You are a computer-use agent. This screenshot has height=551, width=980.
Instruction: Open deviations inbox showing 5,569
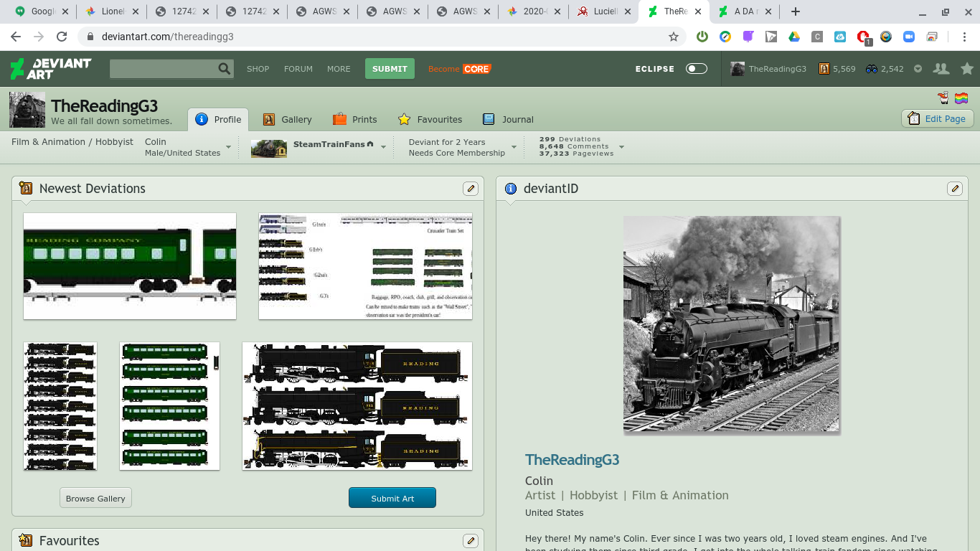coord(837,69)
